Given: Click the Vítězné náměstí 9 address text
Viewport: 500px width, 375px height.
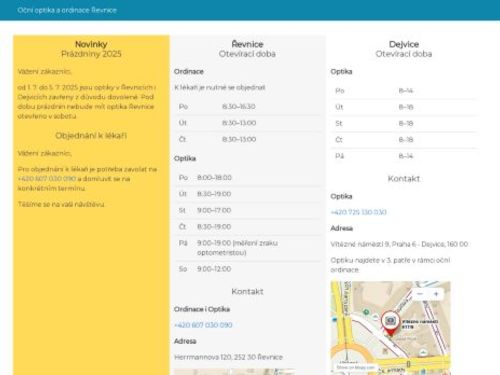Looking at the screenshot, I should click(x=399, y=244).
